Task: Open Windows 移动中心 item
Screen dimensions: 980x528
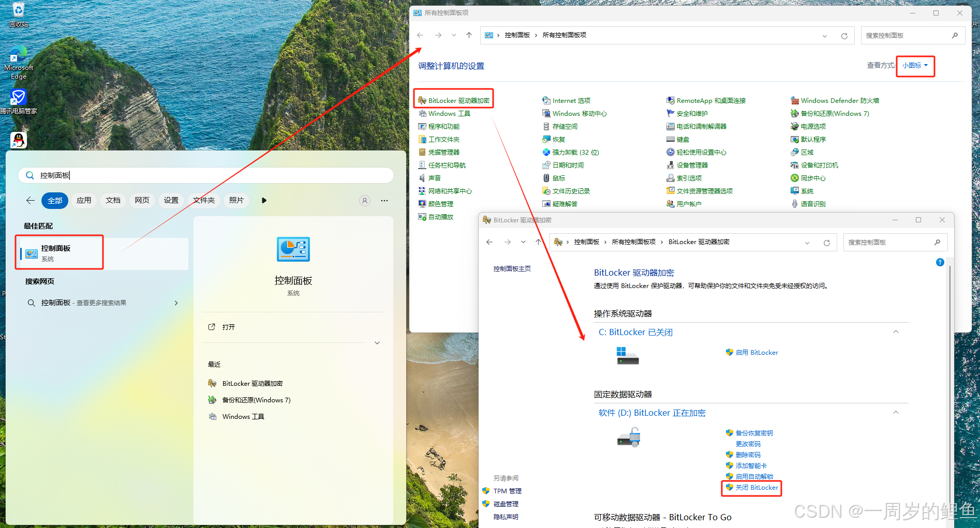Action: pos(574,114)
